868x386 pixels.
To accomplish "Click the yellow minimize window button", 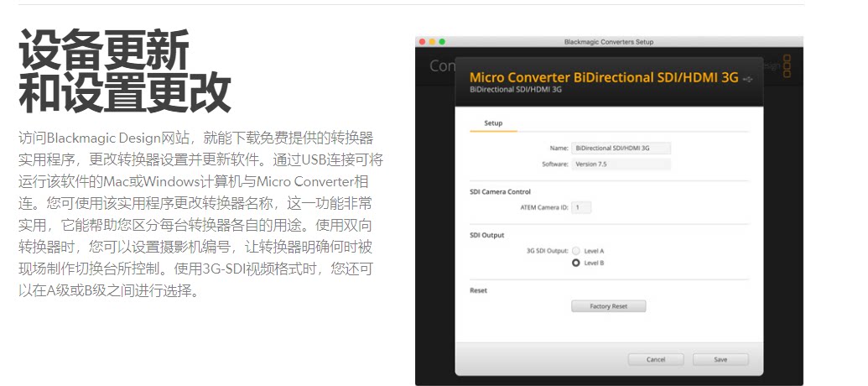I will tap(432, 42).
